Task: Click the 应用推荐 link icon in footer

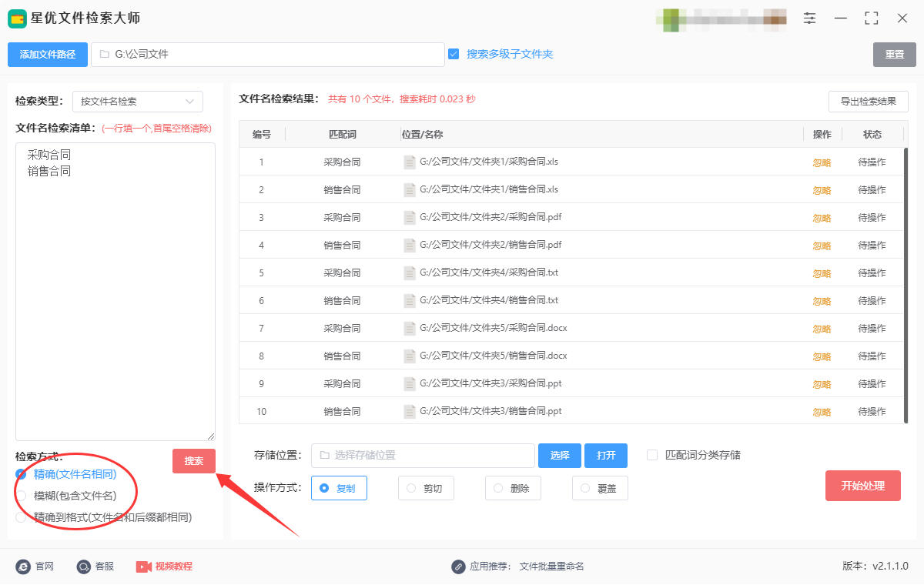Action: pos(458,567)
